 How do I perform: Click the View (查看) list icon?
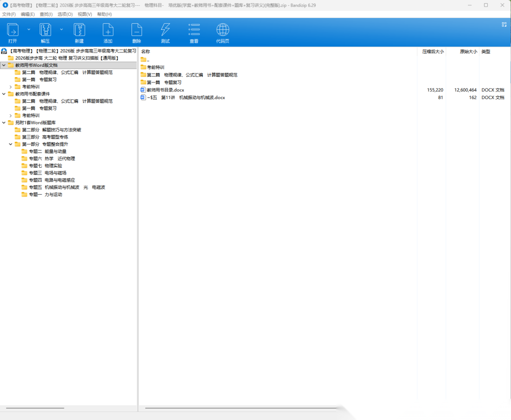coord(194,30)
